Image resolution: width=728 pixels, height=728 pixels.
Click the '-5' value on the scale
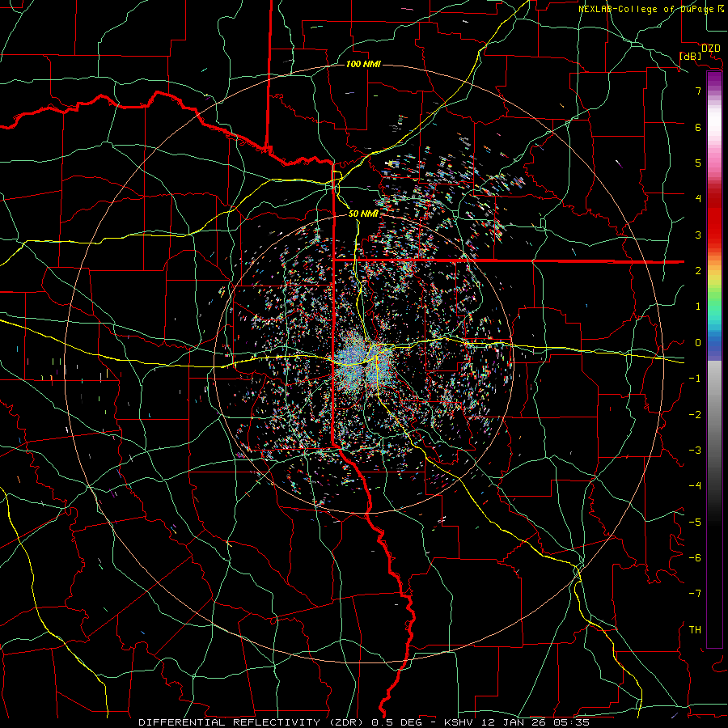695,523
